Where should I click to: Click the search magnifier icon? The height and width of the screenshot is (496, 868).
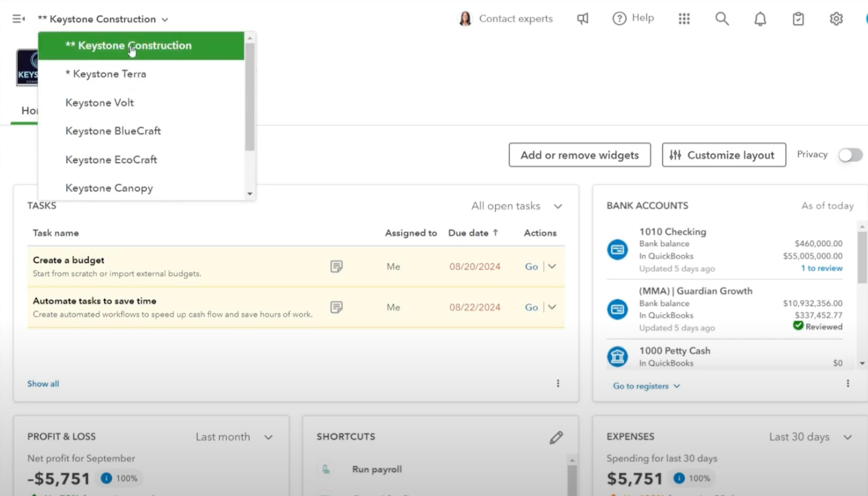(x=722, y=19)
